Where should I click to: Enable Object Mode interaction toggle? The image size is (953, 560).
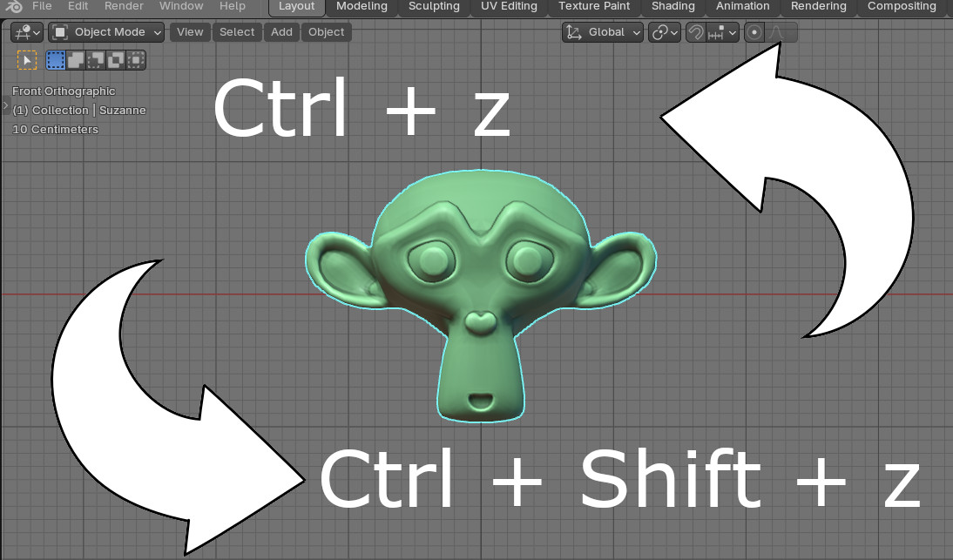(x=59, y=32)
